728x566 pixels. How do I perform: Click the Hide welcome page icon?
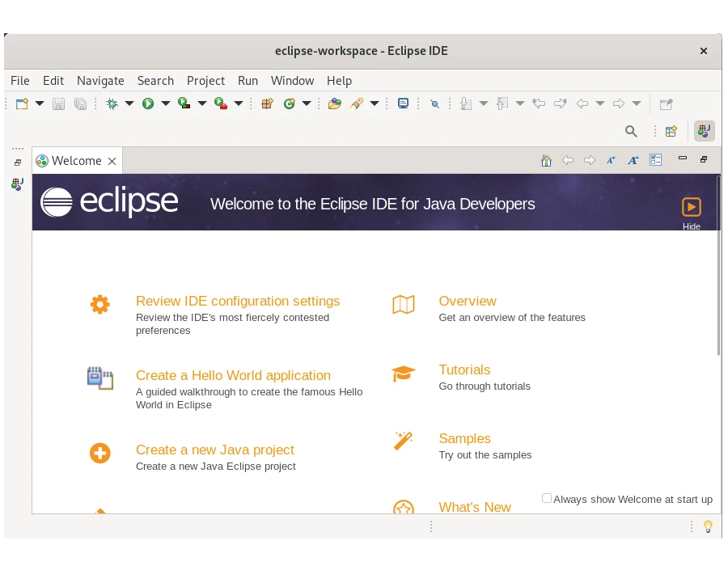coord(691,207)
